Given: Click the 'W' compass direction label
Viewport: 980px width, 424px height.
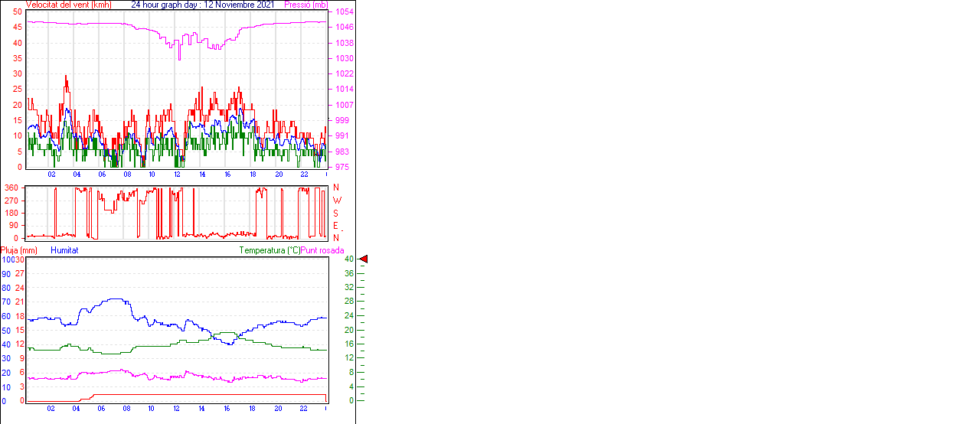Looking at the screenshot, I should 336,201.
